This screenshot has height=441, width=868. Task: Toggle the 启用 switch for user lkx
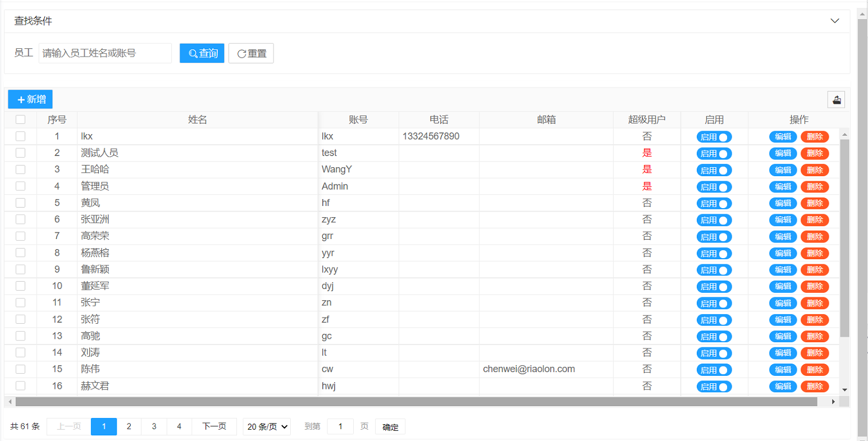click(713, 136)
